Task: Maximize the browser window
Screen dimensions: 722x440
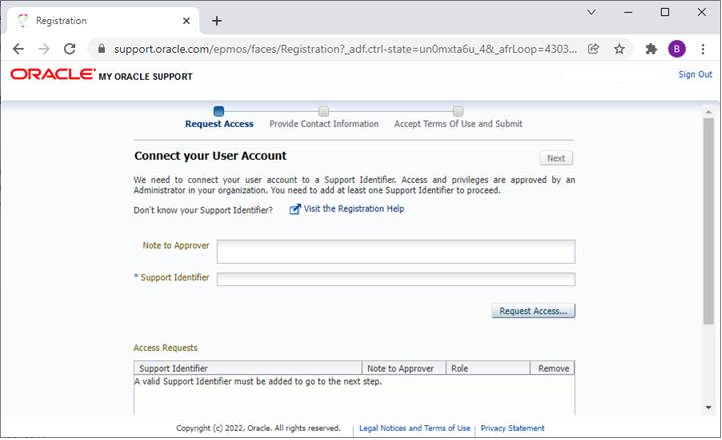Action: pos(665,12)
